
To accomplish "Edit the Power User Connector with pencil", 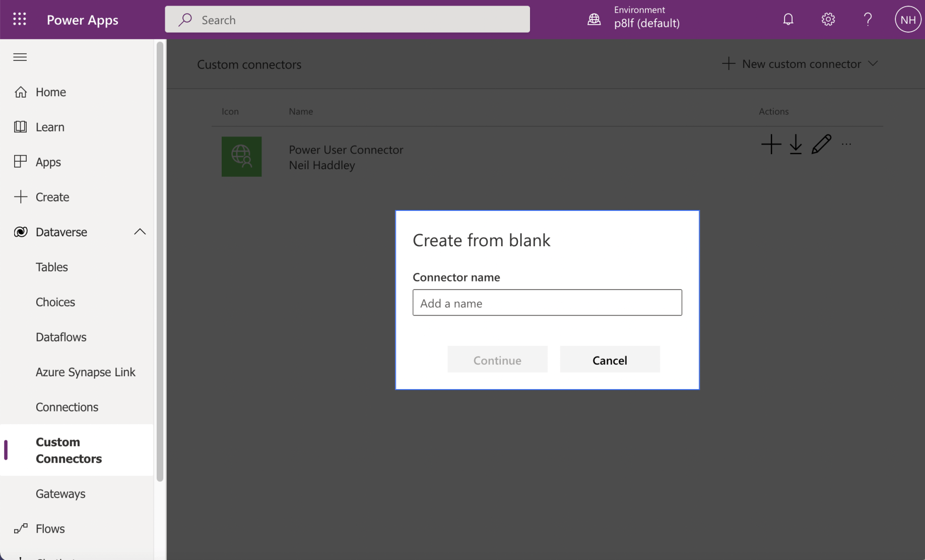I will click(x=821, y=145).
